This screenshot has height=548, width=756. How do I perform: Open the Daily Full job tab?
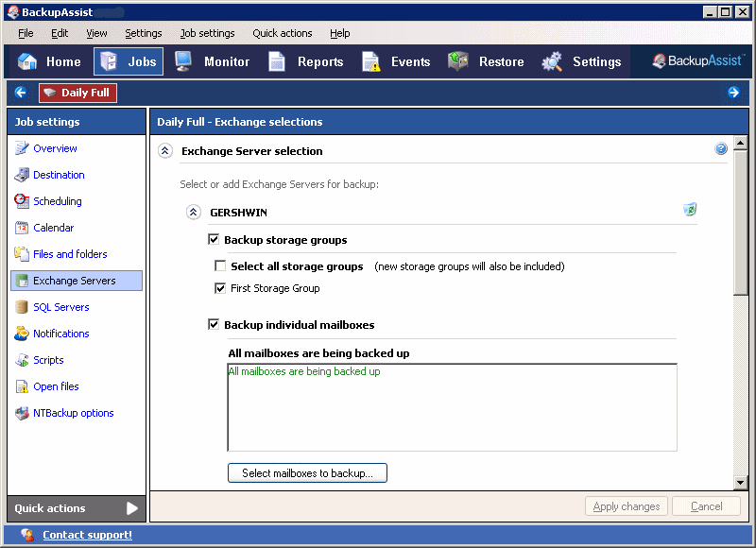[77, 93]
